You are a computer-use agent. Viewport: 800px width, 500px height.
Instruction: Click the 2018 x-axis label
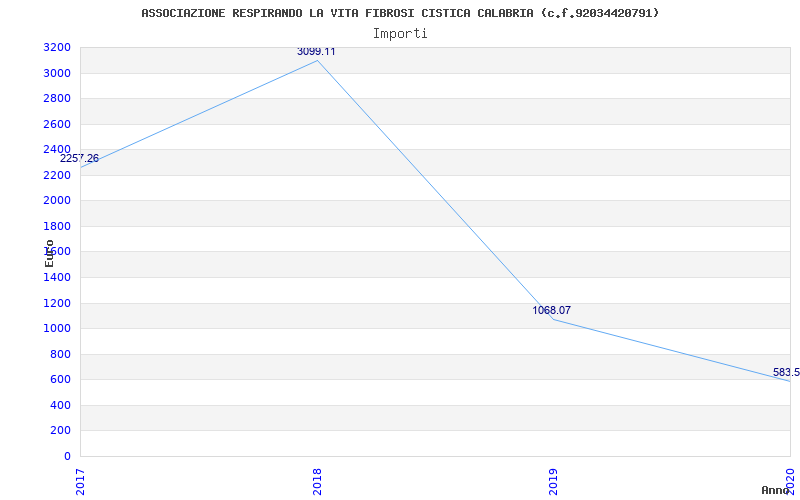click(317, 482)
